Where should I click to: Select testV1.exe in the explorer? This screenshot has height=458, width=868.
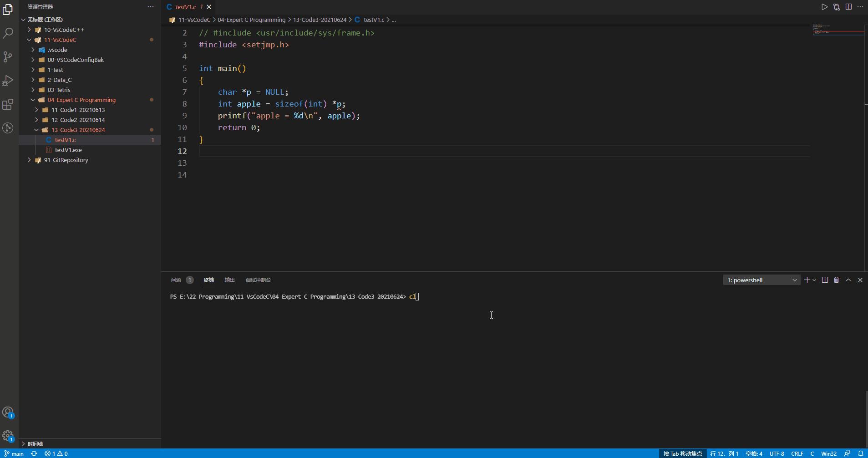pyautogui.click(x=68, y=149)
